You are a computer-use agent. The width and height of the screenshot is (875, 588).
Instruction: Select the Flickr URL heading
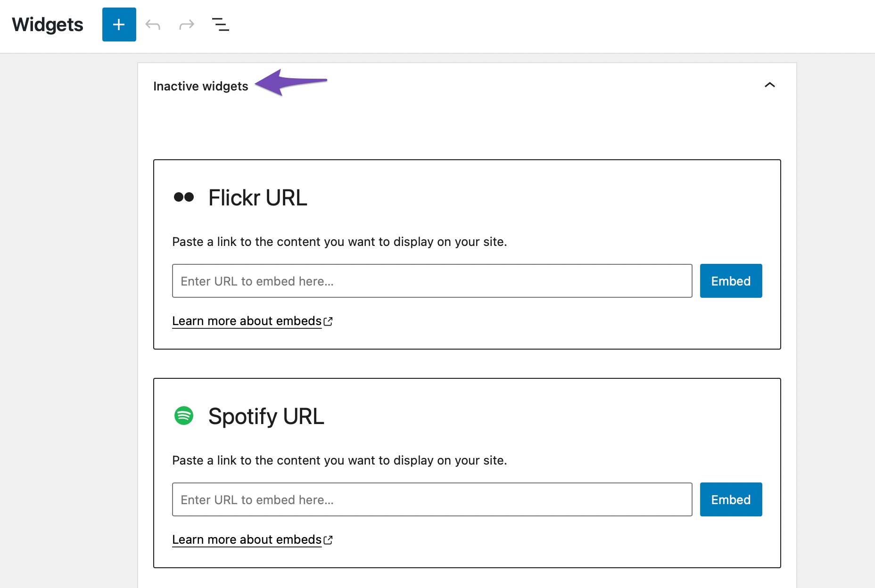258,198
